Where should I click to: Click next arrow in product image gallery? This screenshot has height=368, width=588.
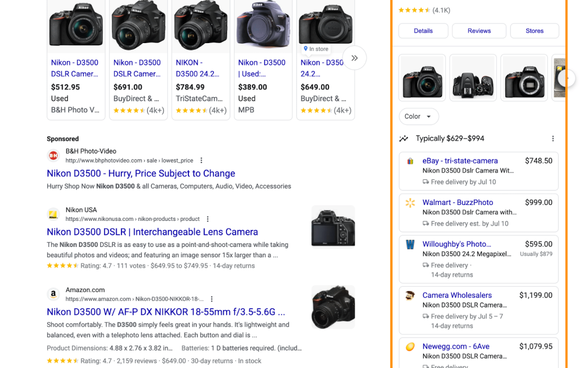pyautogui.click(x=566, y=78)
